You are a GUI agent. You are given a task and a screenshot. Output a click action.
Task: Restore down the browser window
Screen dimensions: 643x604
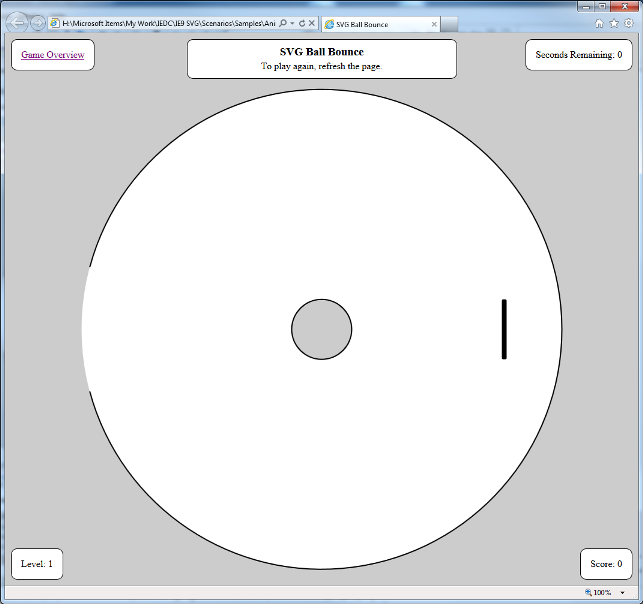point(602,6)
